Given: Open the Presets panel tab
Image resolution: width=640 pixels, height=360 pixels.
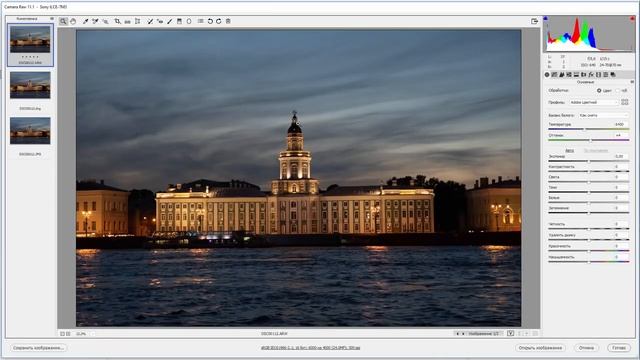Looking at the screenshot, I should tap(606, 75).
